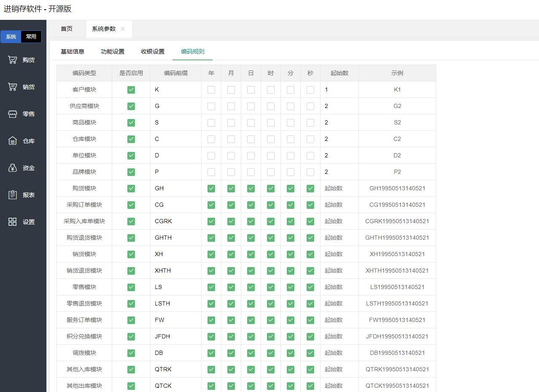
Task: Switch to 基础信息 tab
Action: pos(73,51)
